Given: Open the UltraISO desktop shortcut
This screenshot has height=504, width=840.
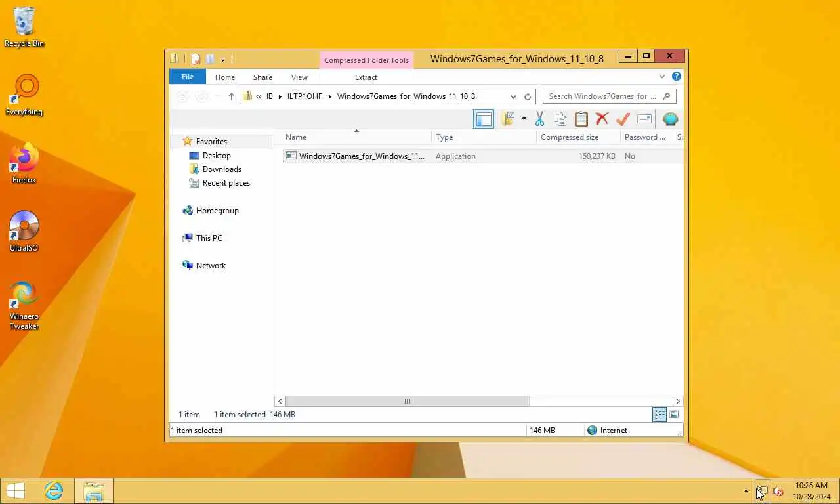Looking at the screenshot, I should (24, 232).
